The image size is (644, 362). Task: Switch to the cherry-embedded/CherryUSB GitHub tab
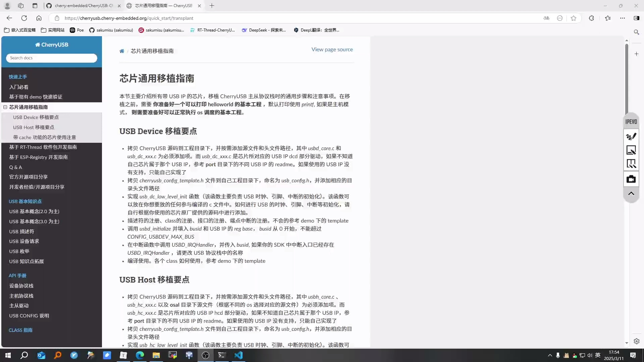point(80,6)
